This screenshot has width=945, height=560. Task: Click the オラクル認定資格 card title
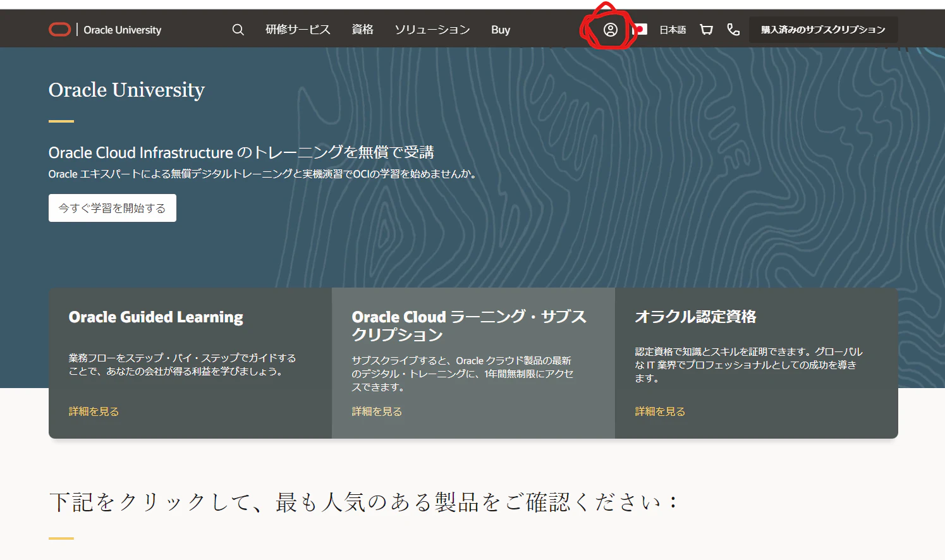pos(695,317)
